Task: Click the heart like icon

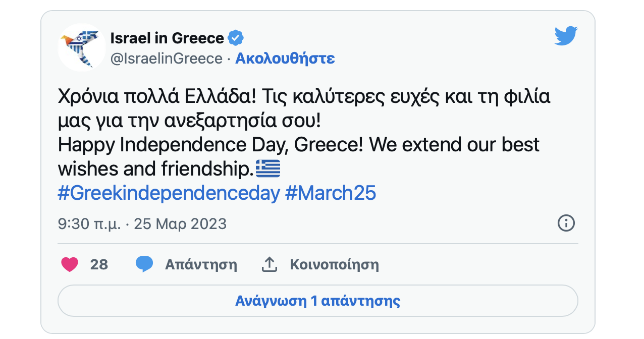Action: (x=70, y=264)
